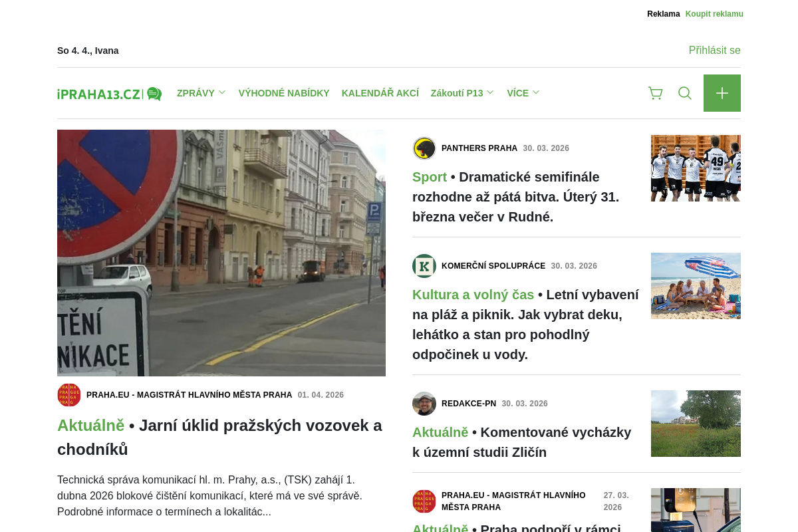Image resolution: width=798 pixels, height=532 pixels.
Task: Open the shopping cart
Action: click(x=655, y=92)
